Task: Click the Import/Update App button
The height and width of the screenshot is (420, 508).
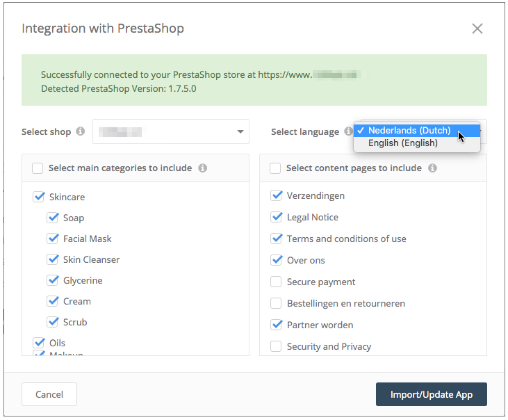Action: (431, 394)
